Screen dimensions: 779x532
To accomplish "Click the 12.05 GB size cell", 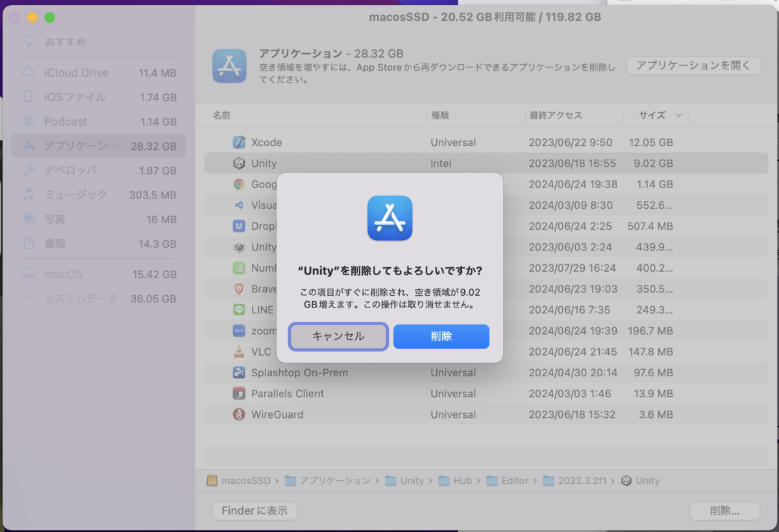I will pyautogui.click(x=651, y=142).
